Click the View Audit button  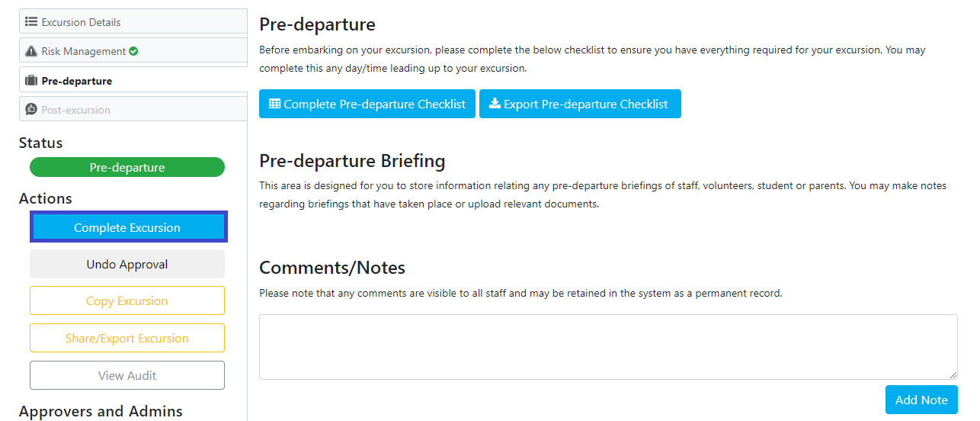(127, 375)
